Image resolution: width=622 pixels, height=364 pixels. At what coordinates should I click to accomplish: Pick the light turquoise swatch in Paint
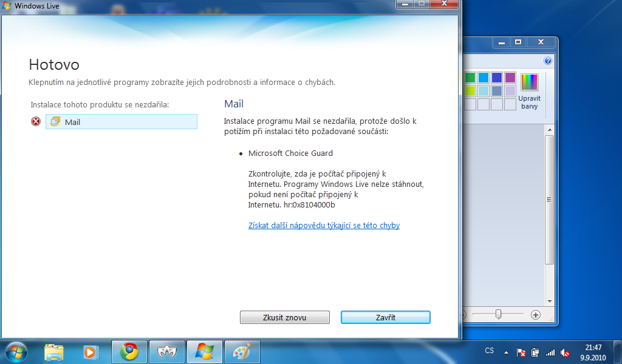click(483, 91)
